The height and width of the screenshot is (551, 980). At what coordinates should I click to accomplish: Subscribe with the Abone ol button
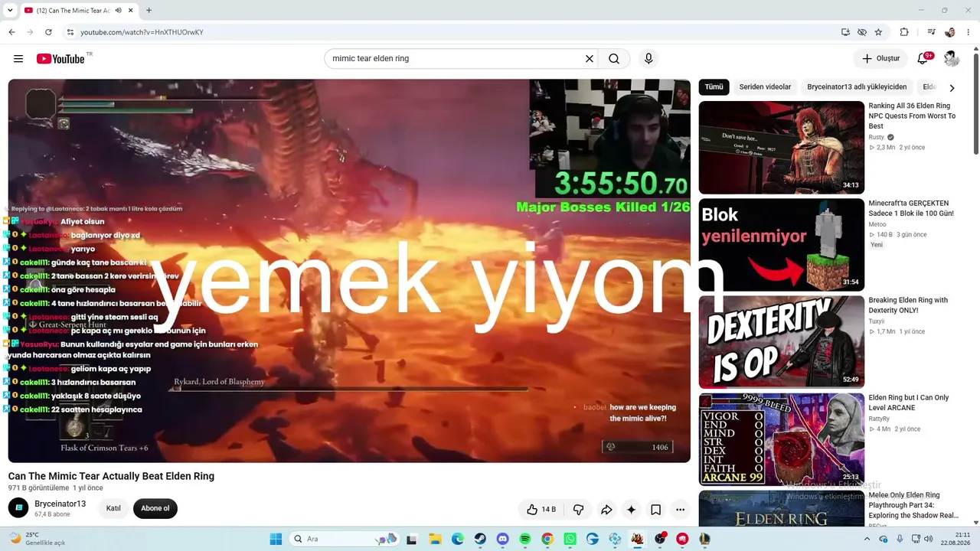coord(155,508)
